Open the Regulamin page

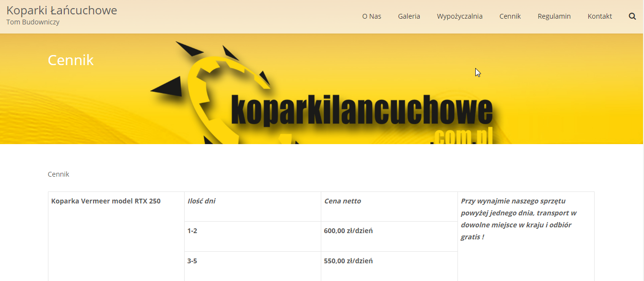(x=554, y=16)
